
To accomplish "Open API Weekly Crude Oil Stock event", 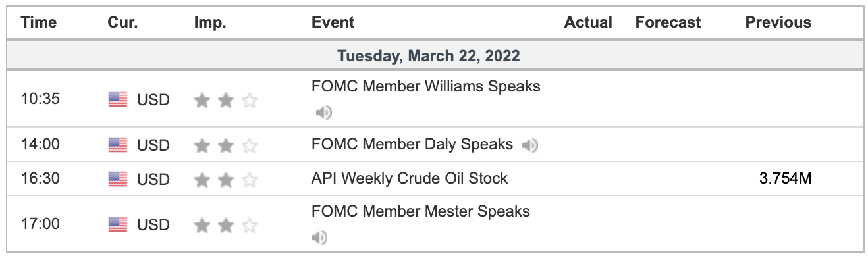I will [410, 178].
